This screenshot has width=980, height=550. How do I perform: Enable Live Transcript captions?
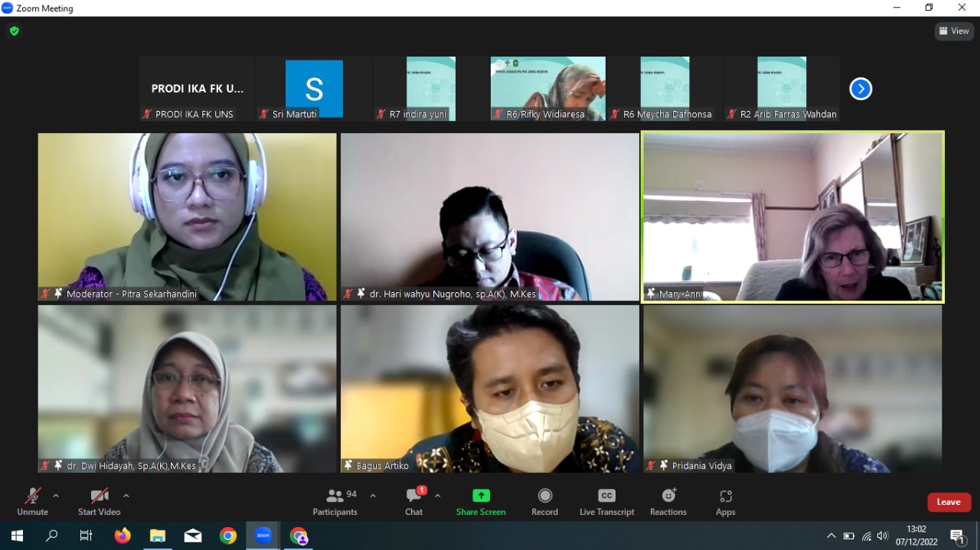(x=606, y=502)
